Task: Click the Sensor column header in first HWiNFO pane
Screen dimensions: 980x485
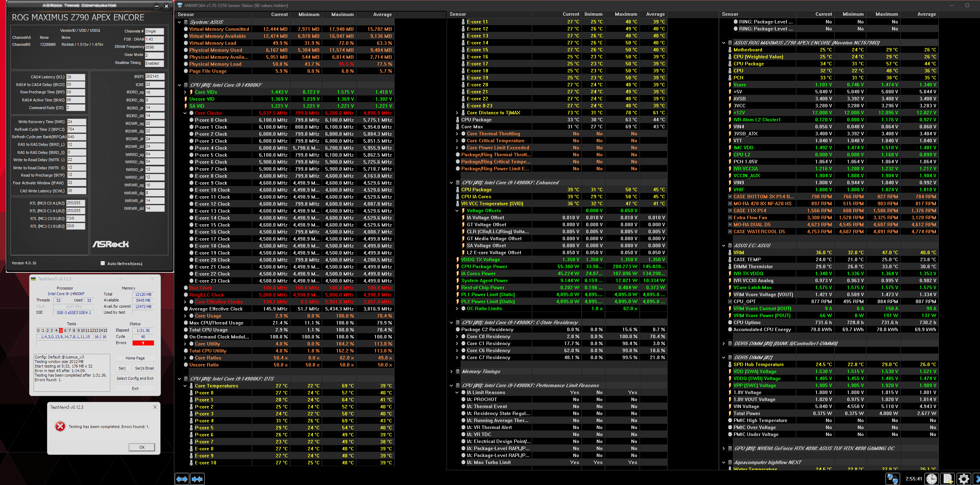Action: pyautogui.click(x=213, y=14)
